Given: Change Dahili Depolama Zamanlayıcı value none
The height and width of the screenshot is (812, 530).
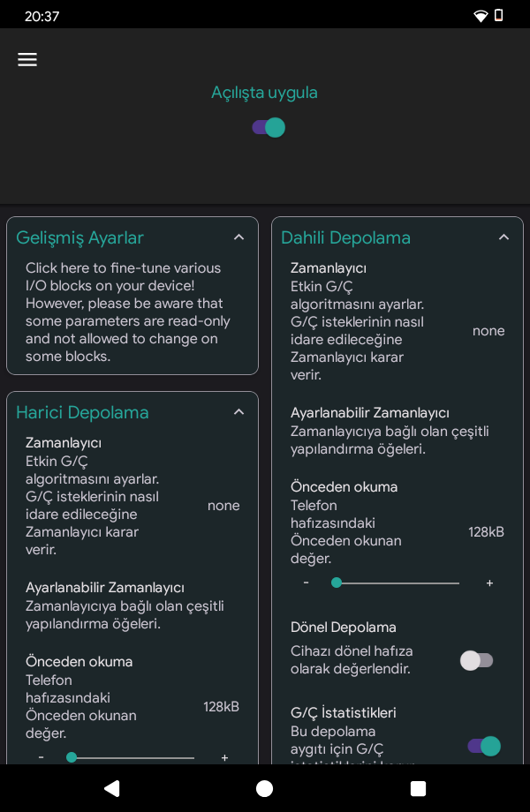Looking at the screenshot, I should (x=488, y=331).
